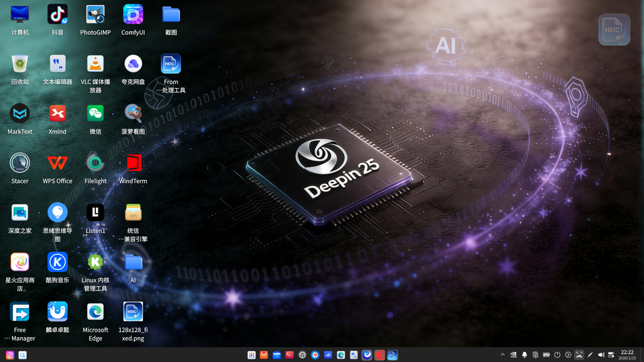This screenshot has width=644, height=362.
Task: Open the taskbar colorful launcher button
Action: coord(10,355)
